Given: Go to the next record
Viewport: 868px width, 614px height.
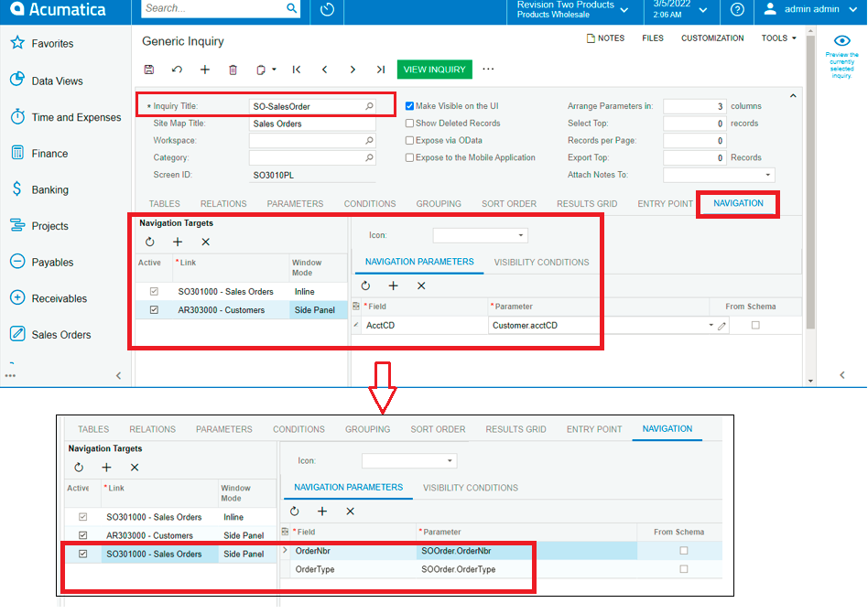Looking at the screenshot, I should pos(353,70).
